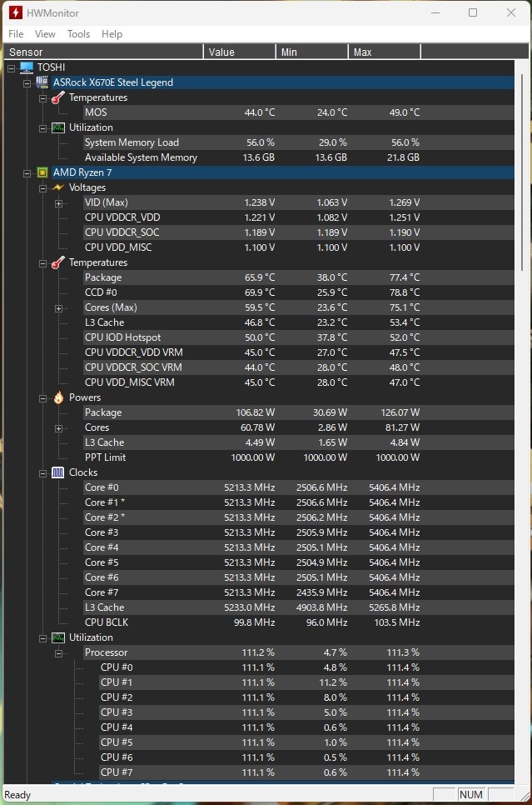Click the 5233.0 MHz L3 Cache value
The width and height of the screenshot is (532, 805).
click(x=249, y=607)
